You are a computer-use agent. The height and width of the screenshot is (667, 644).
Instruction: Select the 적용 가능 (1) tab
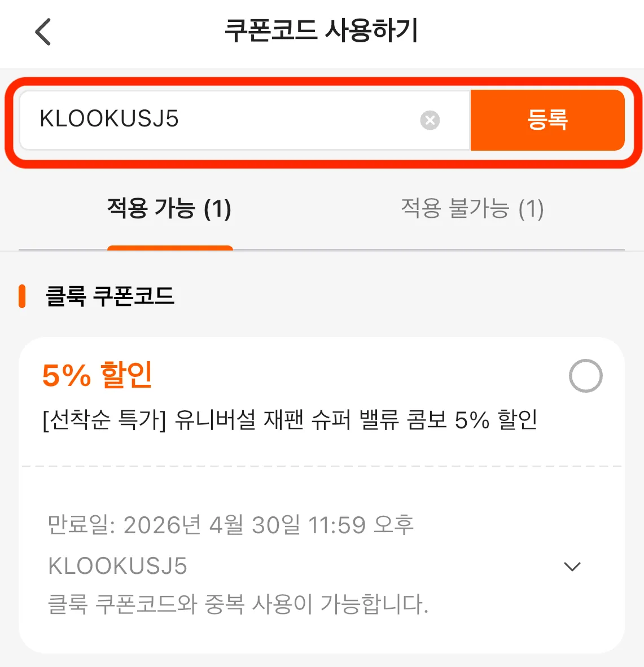pos(169,209)
